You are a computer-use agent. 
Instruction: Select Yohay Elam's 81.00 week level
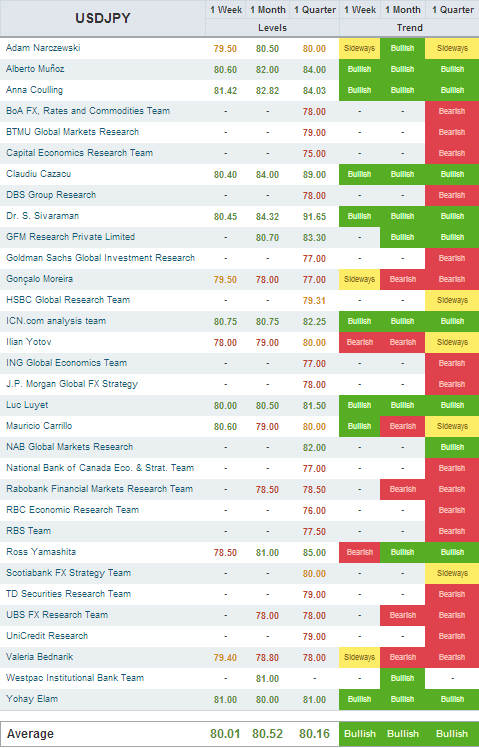(x=225, y=699)
